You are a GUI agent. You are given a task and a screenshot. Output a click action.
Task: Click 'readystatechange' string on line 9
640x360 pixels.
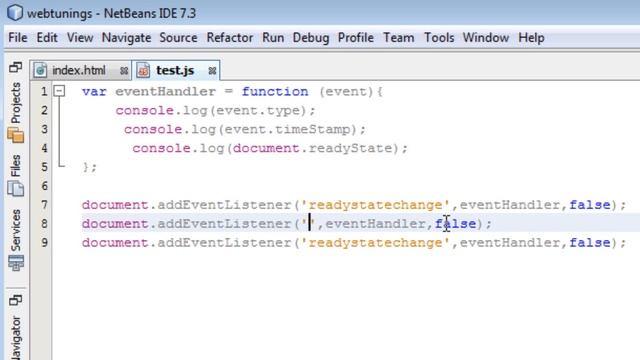click(x=375, y=243)
